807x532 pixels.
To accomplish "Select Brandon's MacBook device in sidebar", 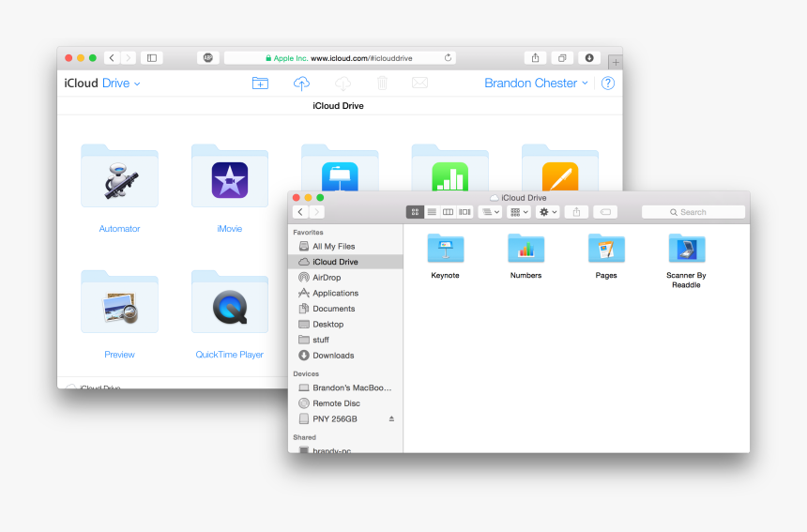I will coord(345,388).
